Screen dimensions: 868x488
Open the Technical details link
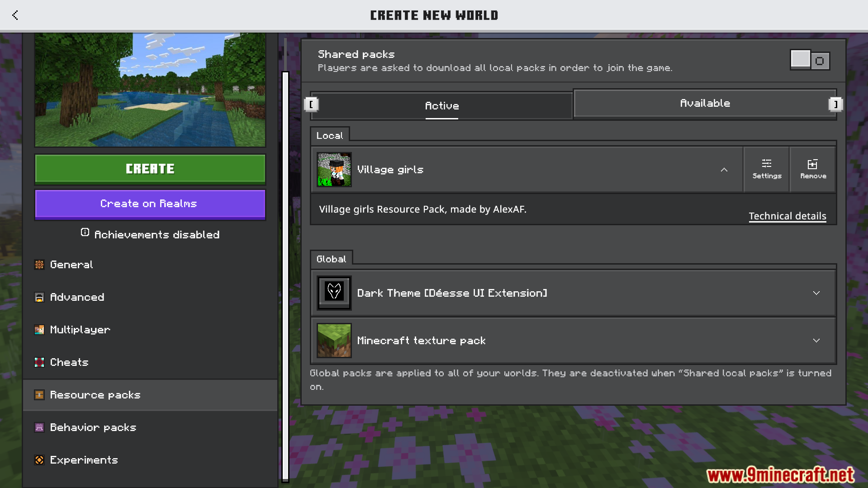click(787, 216)
